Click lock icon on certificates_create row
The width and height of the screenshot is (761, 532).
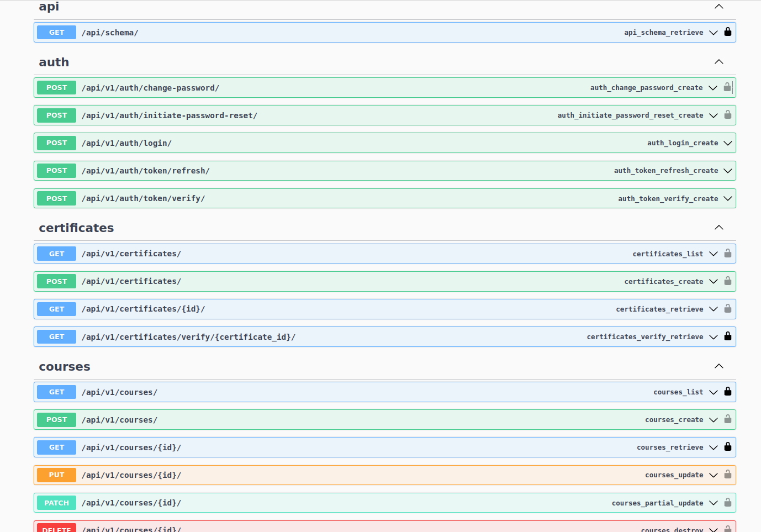click(x=728, y=281)
